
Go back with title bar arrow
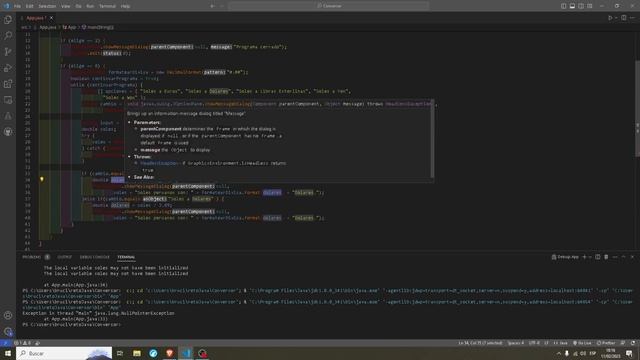212,6
